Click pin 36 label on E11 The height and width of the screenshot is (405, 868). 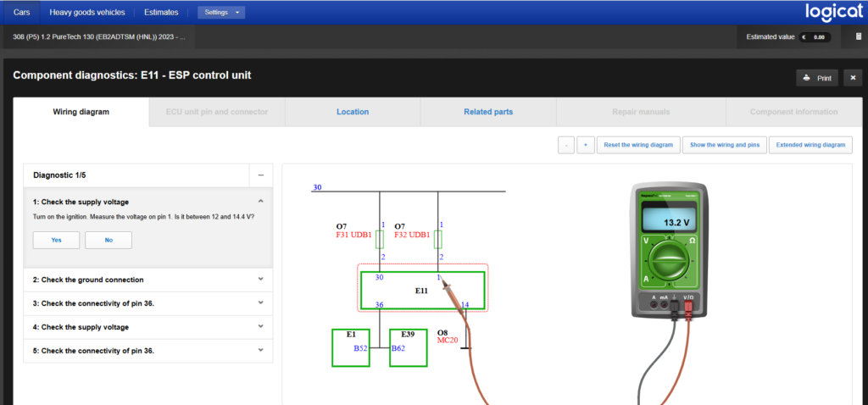[379, 305]
